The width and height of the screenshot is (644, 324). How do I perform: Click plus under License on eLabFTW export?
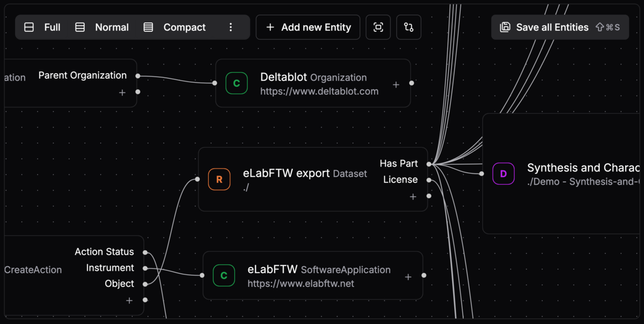tap(413, 197)
